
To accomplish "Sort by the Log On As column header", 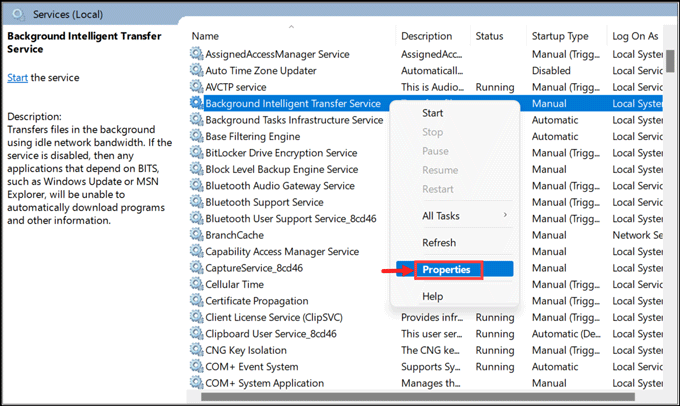I will (635, 36).
